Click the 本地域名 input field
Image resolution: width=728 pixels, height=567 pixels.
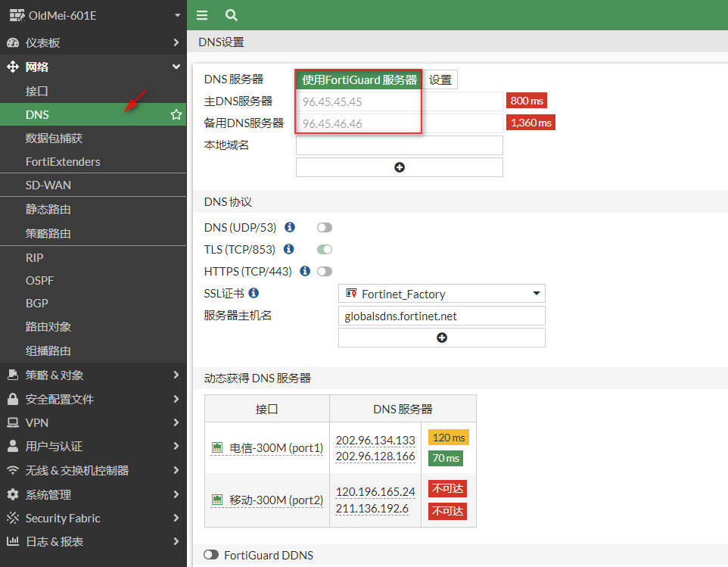(400, 145)
